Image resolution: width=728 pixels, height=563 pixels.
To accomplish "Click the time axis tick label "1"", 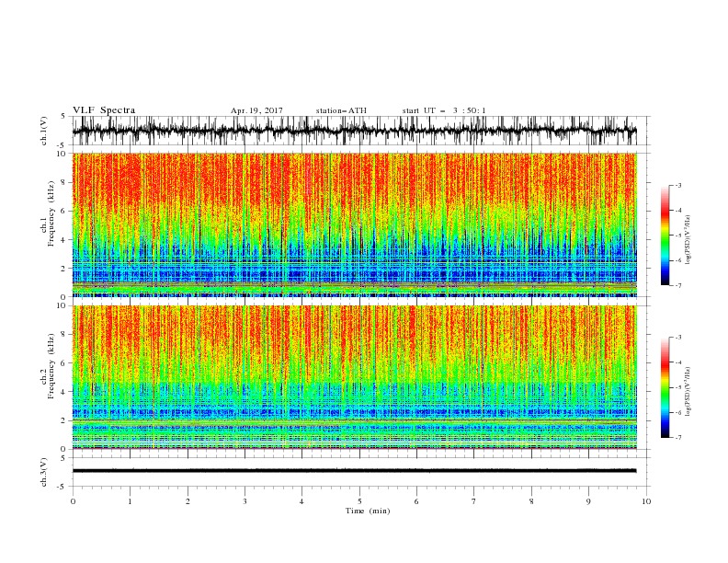I will click(x=130, y=501).
